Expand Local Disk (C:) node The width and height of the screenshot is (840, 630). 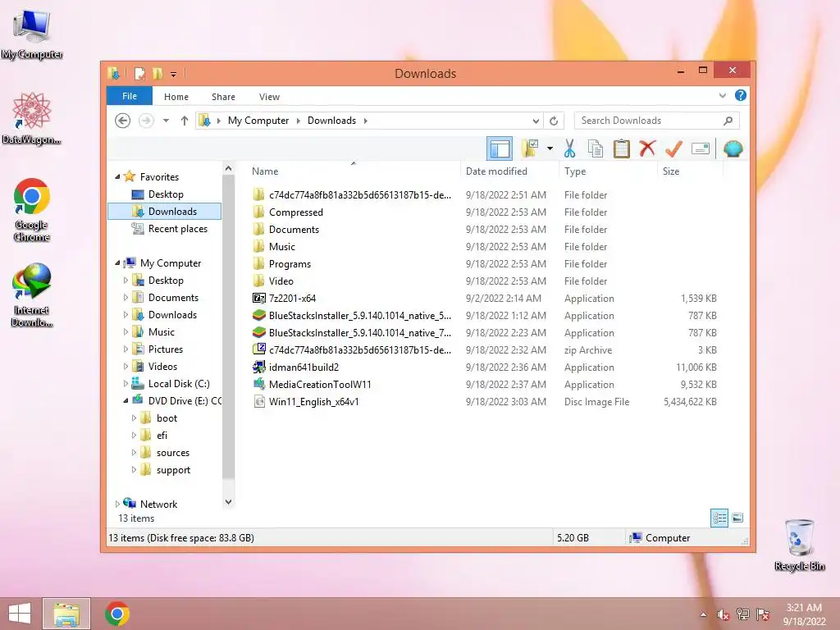click(x=126, y=384)
